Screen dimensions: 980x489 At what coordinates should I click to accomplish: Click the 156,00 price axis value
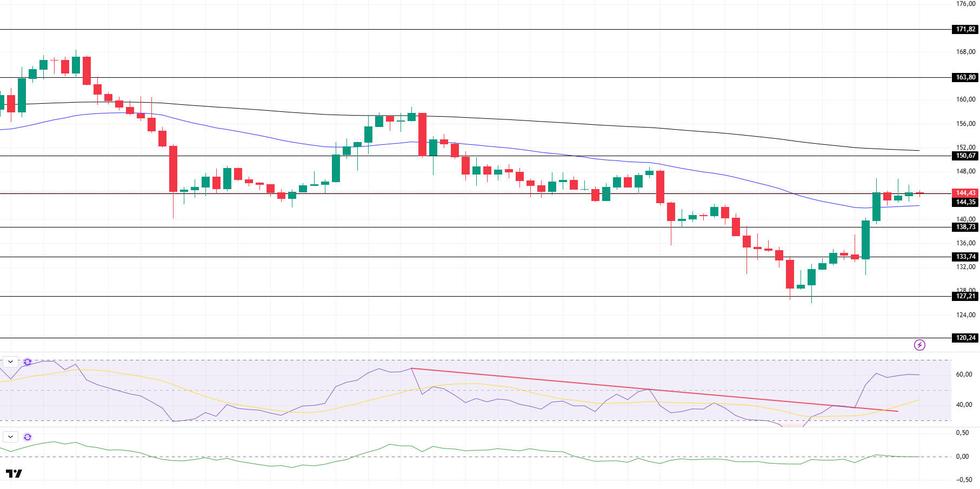click(965, 124)
